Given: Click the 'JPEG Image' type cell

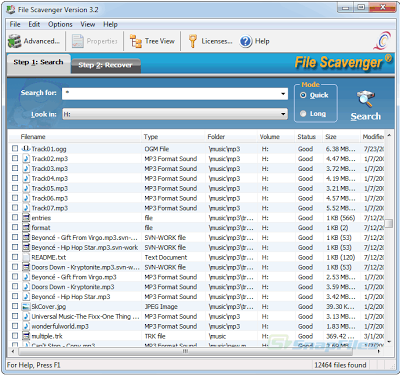Looking at the screenshot, I should coord(161,307).
